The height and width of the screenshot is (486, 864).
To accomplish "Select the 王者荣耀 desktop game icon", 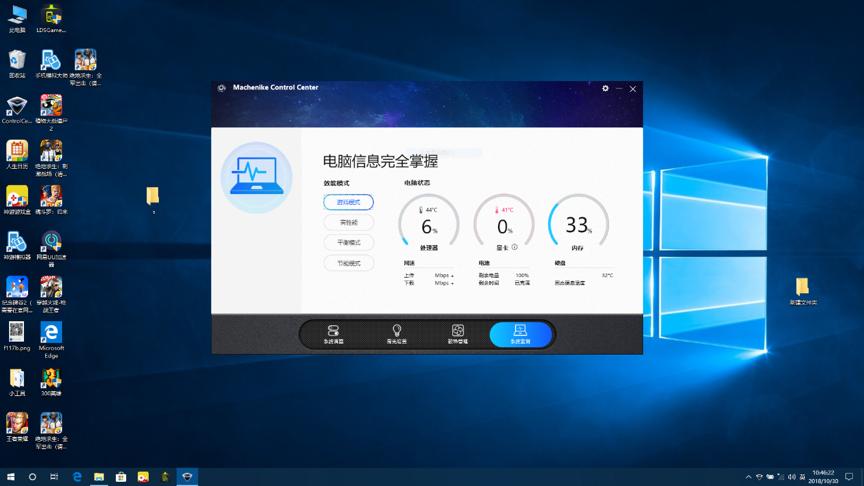I will (x=17, y=428).
